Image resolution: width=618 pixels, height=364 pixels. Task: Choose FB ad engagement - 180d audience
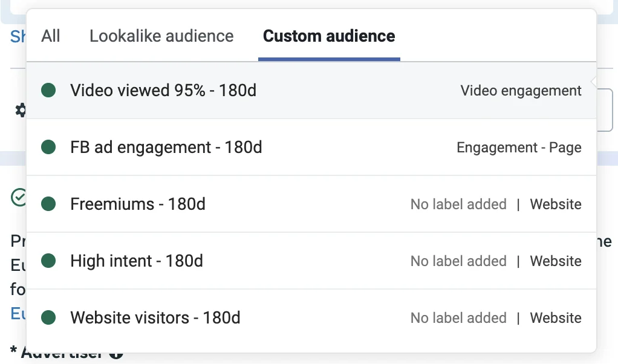click(311, 148)
